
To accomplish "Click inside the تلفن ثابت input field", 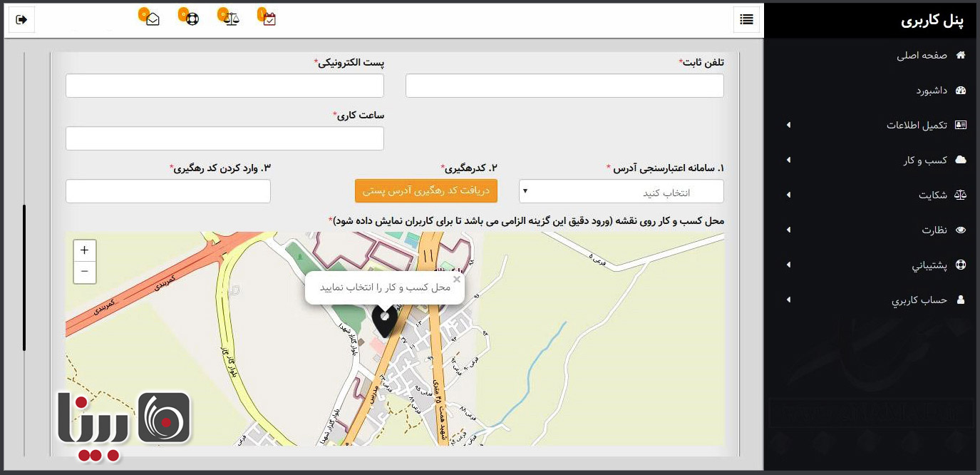I will click(x=564, y=85).
